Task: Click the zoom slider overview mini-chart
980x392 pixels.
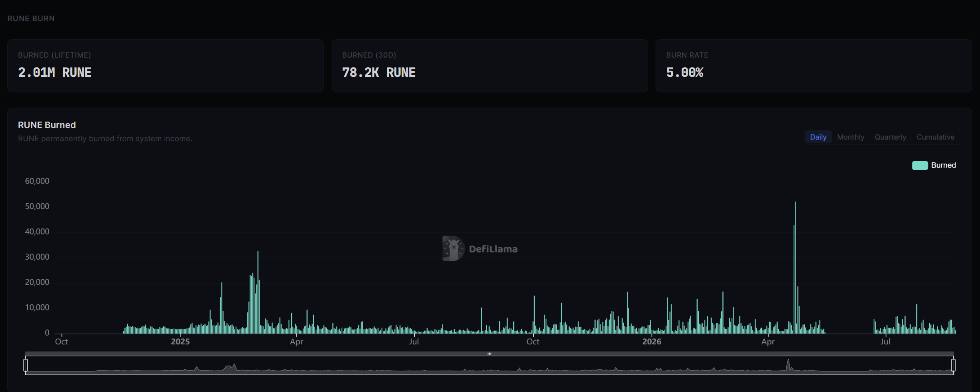Action: [x=489, y=365]
